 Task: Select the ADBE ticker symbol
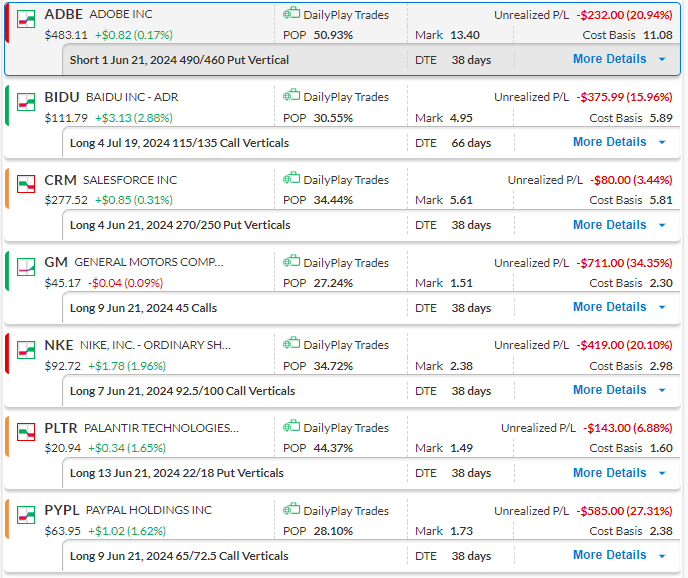[x=63, y=14]
